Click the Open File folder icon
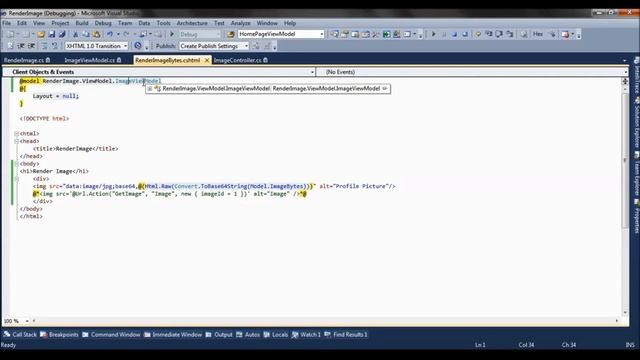 40,34
